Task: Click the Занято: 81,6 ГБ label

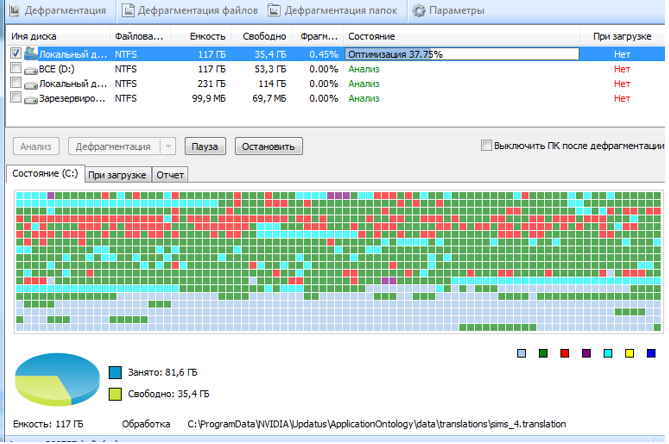Action: (x=162, y=372)
